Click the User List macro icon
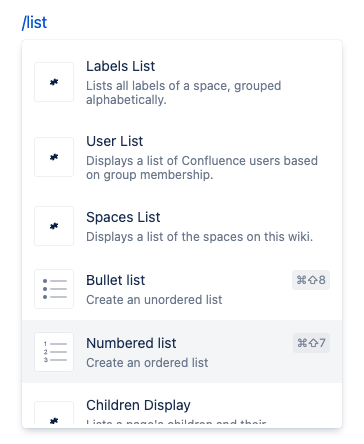The image size is (364, 444). 54,157
